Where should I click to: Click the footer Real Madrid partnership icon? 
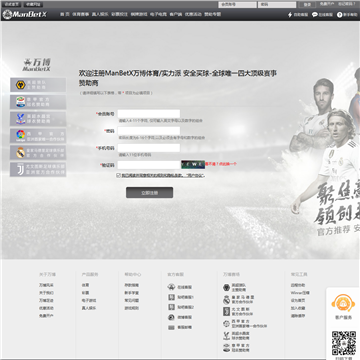click(x=227, y=299)
